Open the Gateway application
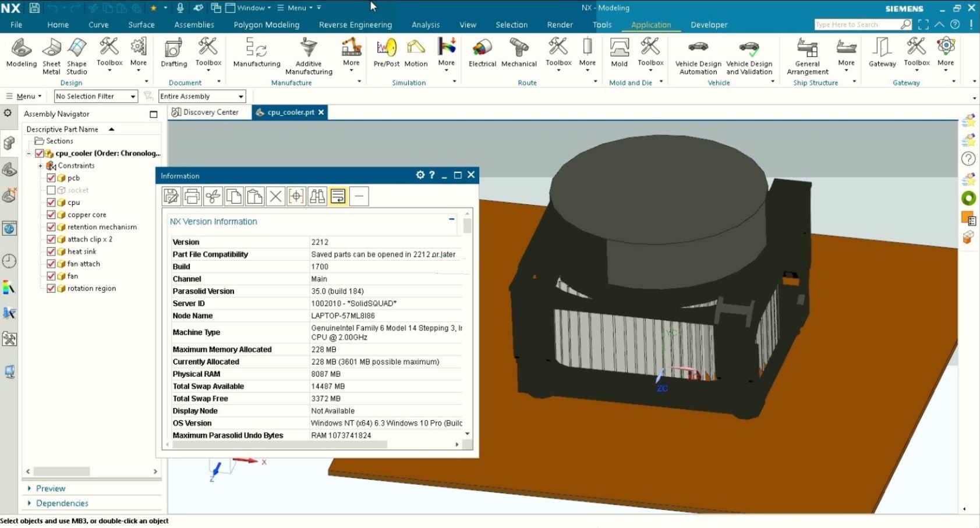The height and width of the screenshot is (528, 980). 882,54
